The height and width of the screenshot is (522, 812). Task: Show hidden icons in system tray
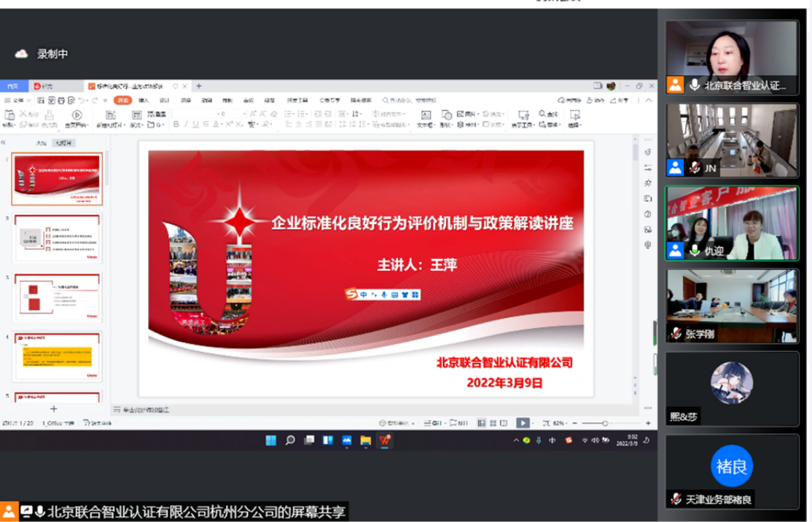pos(516,440)
